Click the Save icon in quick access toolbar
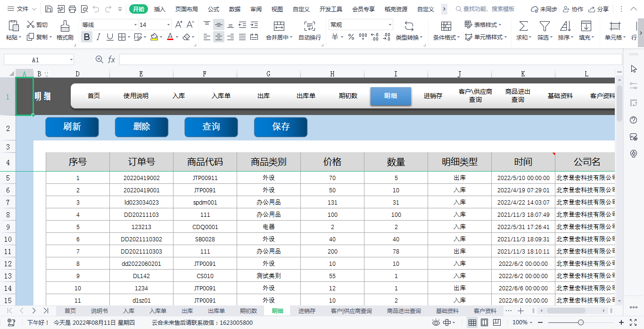This screenshot has width=644, height=329. (x=49, y=9)
